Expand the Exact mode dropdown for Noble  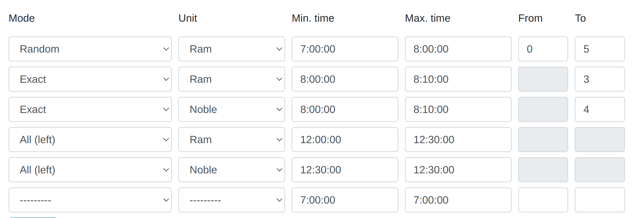pyautogui.click(x=90, y=109)
